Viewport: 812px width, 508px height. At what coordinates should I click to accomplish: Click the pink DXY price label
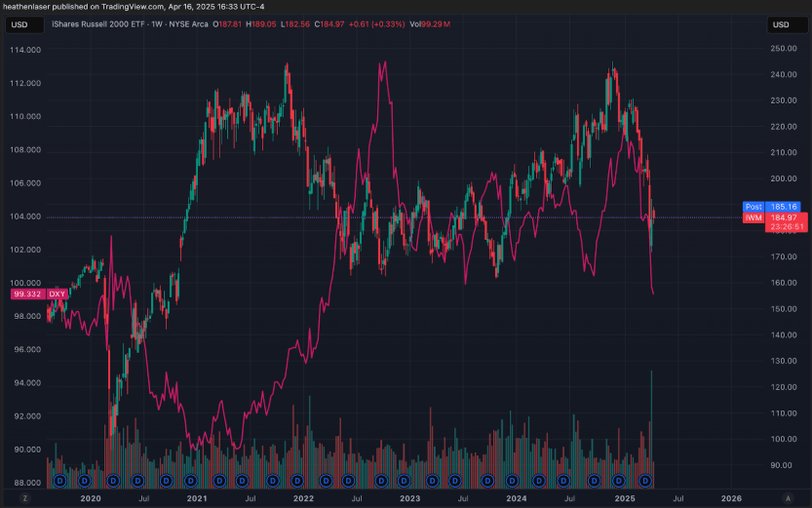(x=45, y=293)
